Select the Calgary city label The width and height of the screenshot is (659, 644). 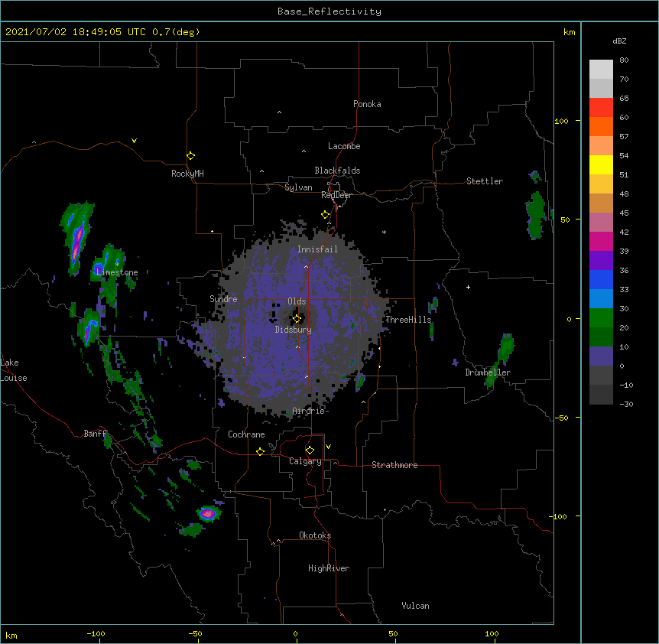305,461
